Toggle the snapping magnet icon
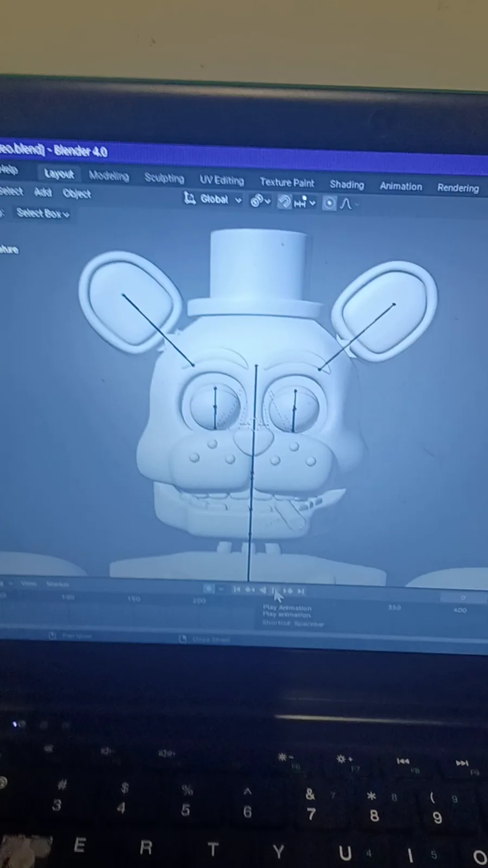488x868 pixels. pos(284,202)
